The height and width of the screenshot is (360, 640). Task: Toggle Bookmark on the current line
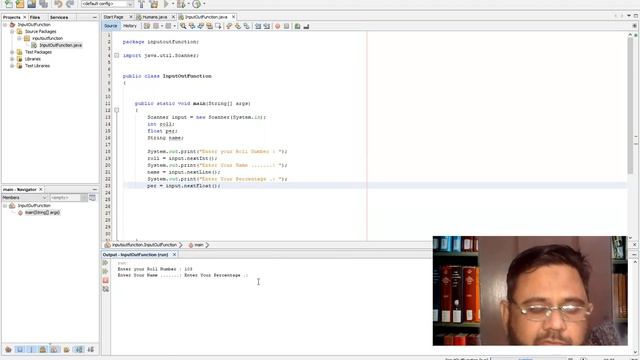coord(247,26)
